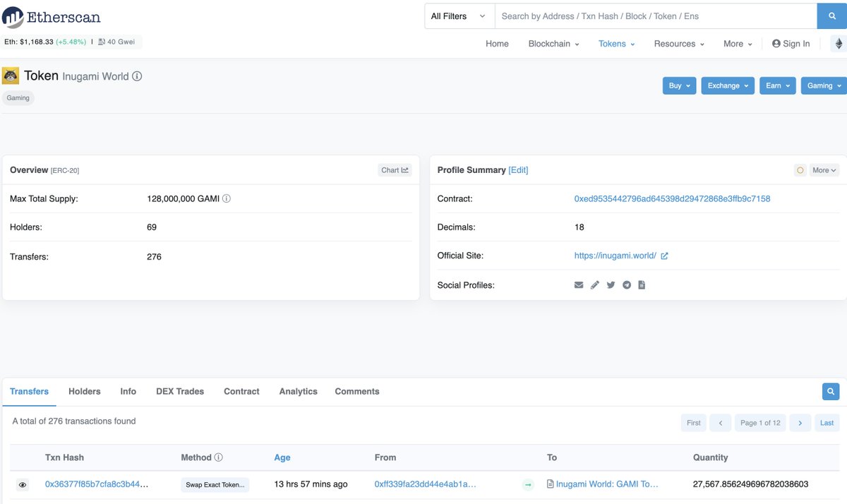Click the Age column header
This screenshot has height=504, width=847.
[x=282, y=457]
